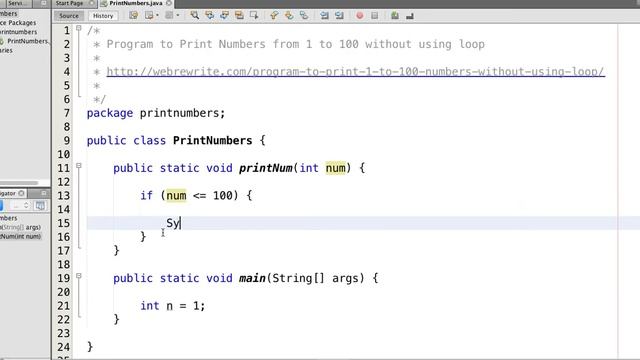Click Find Selection magnifier icon

[195, 16]
